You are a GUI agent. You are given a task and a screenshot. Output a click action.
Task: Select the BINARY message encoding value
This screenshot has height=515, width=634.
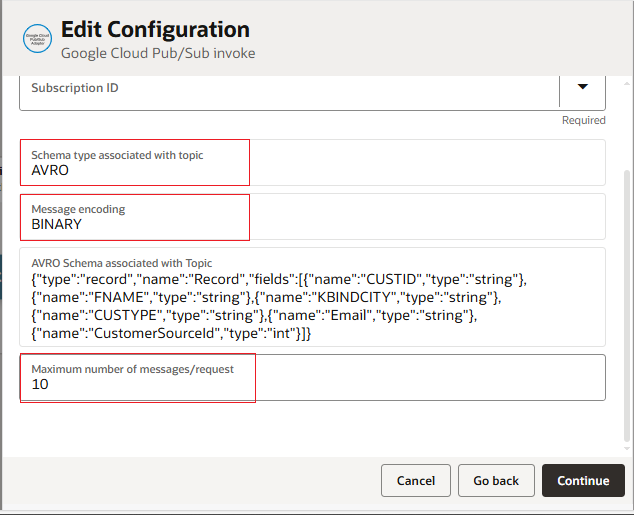(x=56, y=224)
